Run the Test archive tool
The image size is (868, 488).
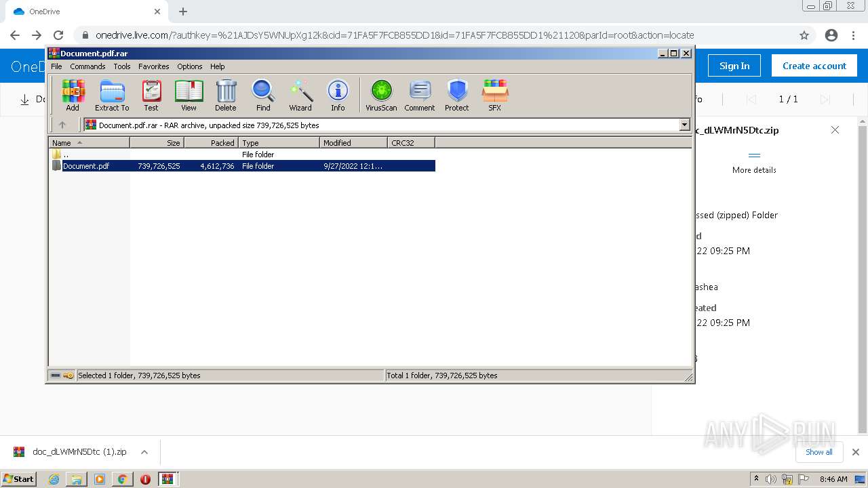click(x=151, y=95)
